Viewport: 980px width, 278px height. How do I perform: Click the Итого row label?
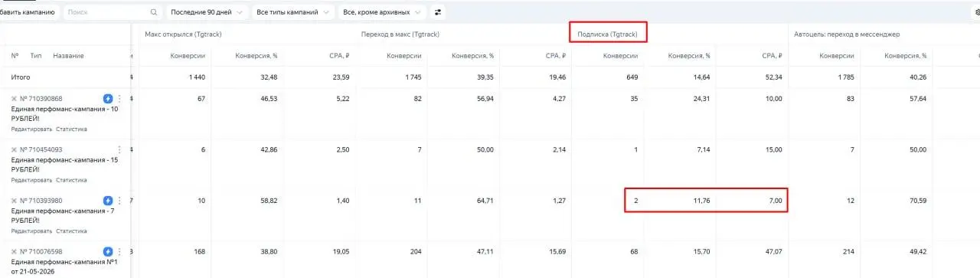(x=21, y=77)
